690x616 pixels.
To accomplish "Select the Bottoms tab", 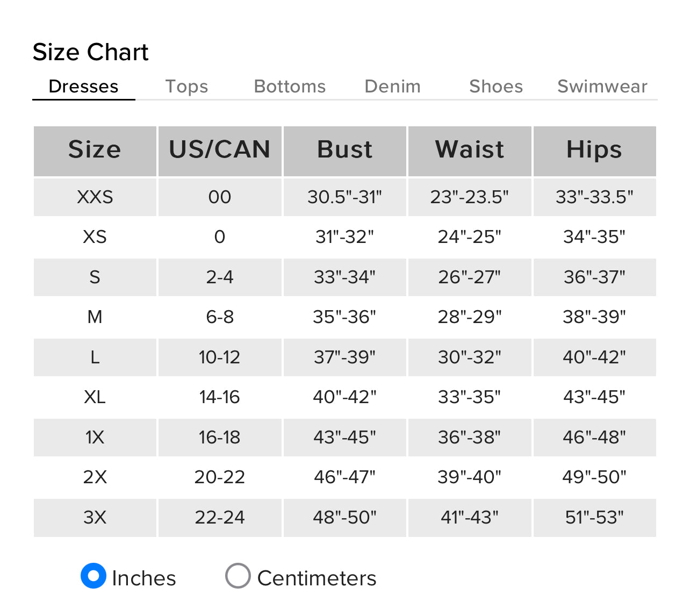I will 290,87.
